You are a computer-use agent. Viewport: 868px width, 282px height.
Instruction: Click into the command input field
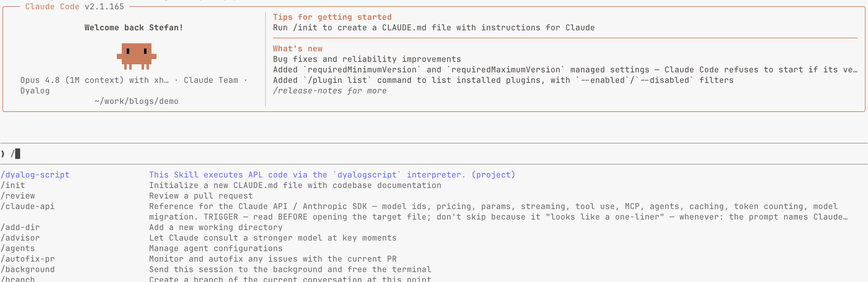(434, 154)
